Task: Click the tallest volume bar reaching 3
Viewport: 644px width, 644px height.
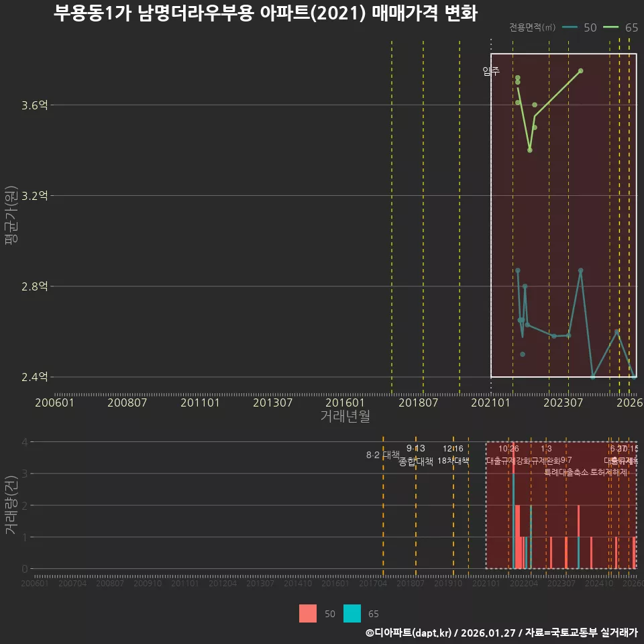Action: (513, 521)
